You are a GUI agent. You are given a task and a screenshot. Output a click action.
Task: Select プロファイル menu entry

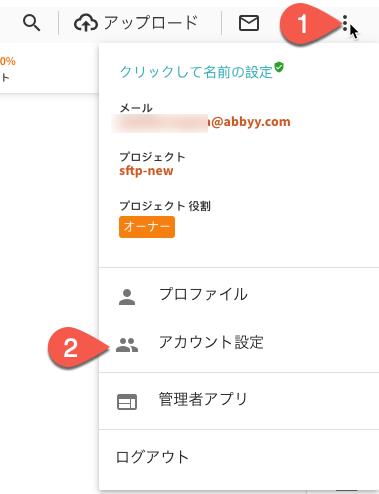pyautogui.click(x=203, y=294)
